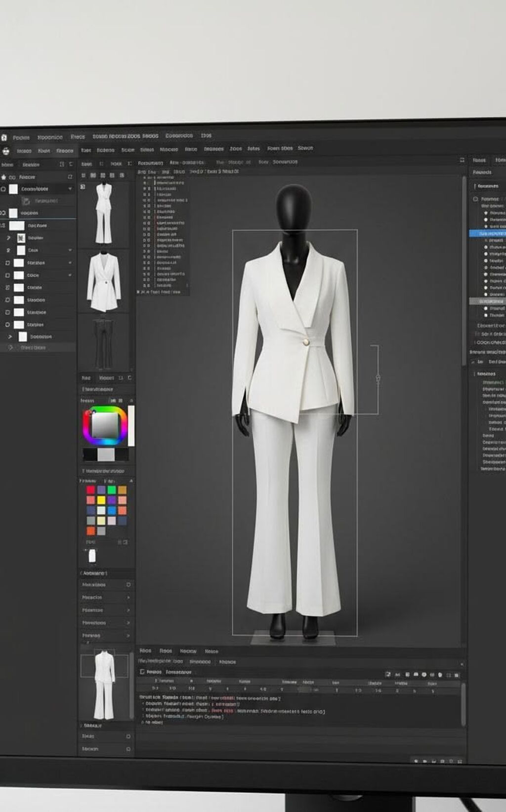Image resolution: width=506 pixels, height=812 pixels.
Task: Toggle the circle visibility icon of the topmost layer
Action: point(3,189)
